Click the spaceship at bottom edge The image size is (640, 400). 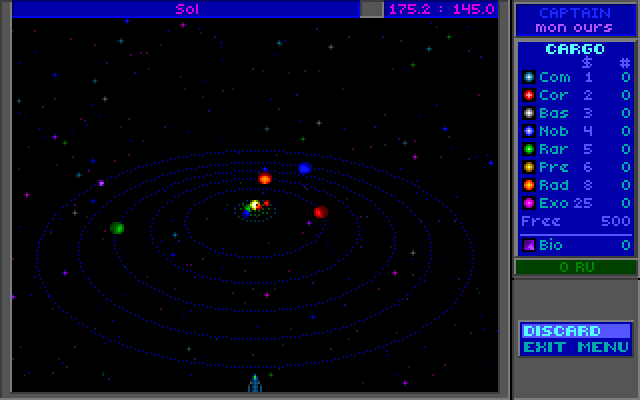pos(255,383)
